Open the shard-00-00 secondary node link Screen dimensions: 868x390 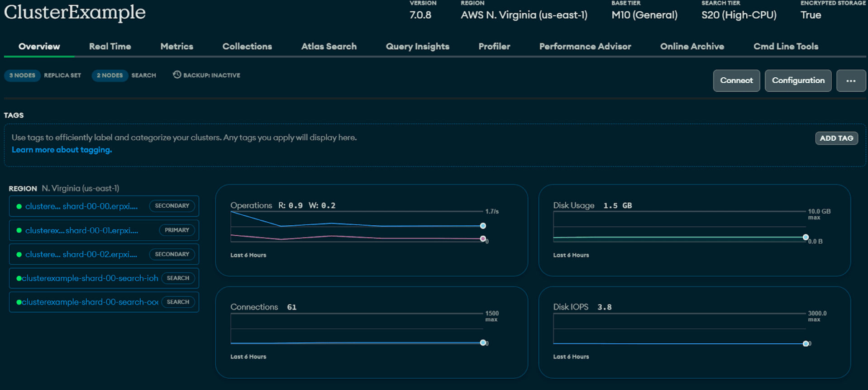(81, 206)
